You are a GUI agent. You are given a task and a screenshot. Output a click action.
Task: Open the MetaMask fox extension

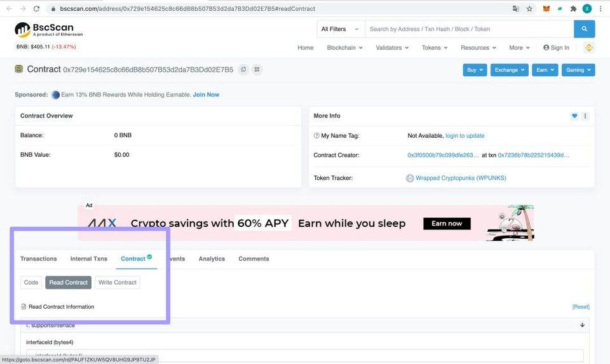(546, 9)
